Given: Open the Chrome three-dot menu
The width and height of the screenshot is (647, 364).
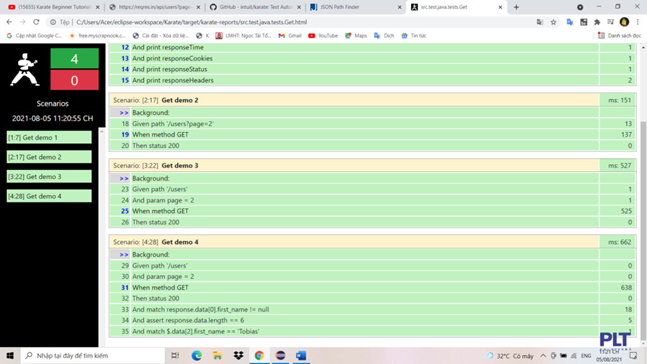Looking at the screenshot, I should (638, 22).
